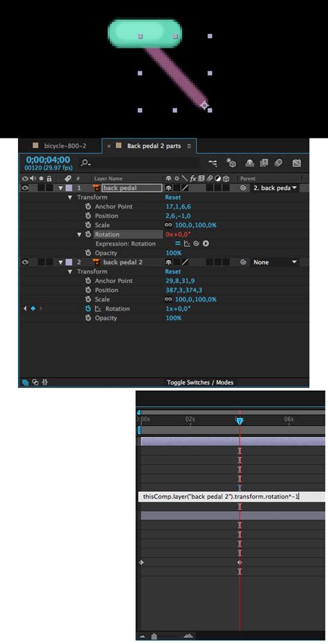328x644 pixels.
Task: Click the composition mini-flowchart icon
Action: pos(212,163)
